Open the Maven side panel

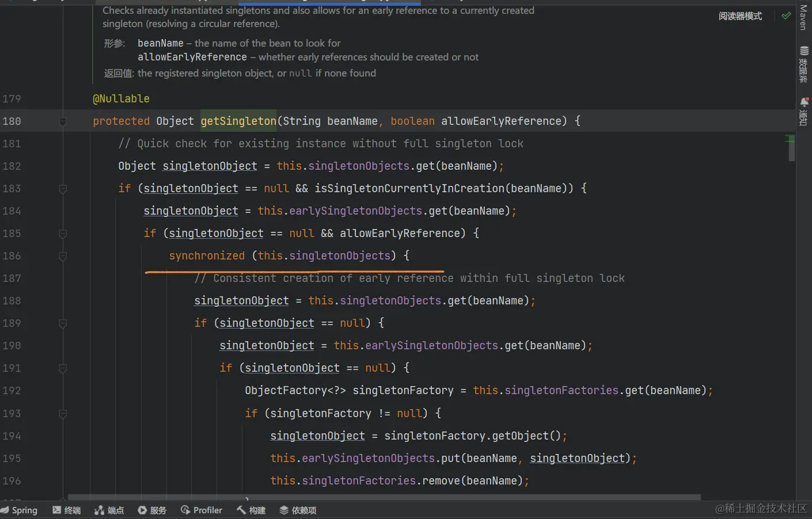[x=804, y=18]
